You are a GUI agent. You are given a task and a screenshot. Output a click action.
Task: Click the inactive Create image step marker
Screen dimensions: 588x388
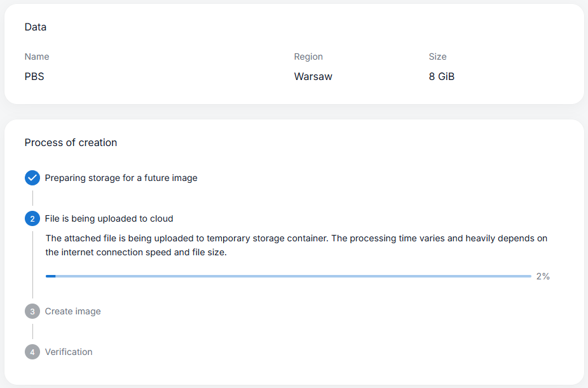click(x=32, y=311)
